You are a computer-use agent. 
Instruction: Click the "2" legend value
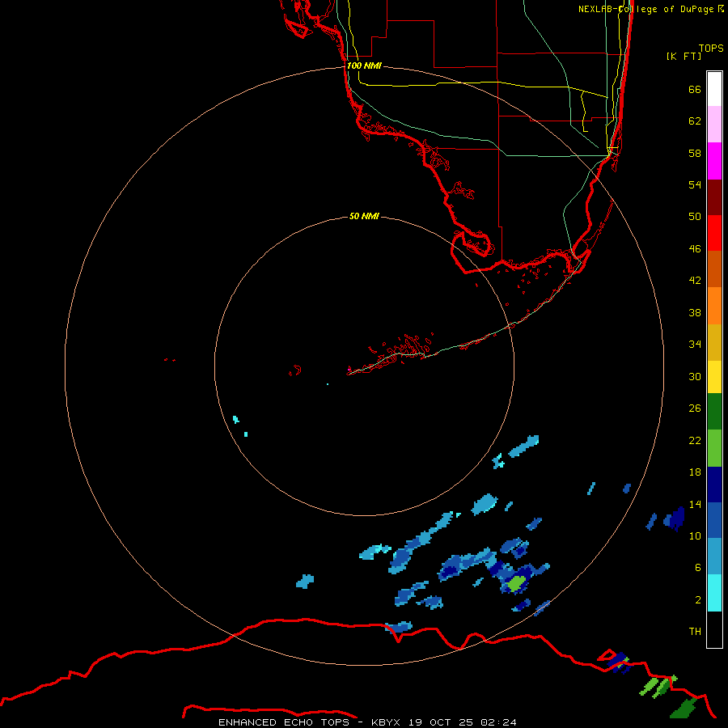697,599
